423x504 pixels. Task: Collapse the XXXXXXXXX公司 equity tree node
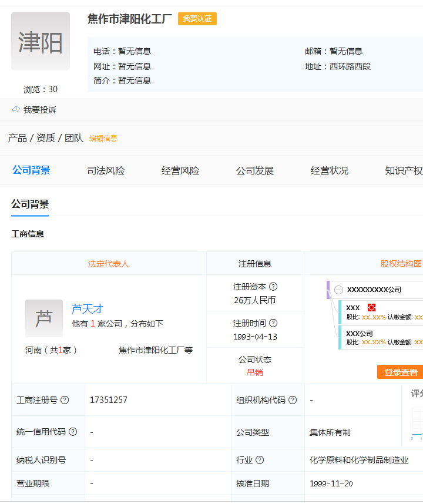(x=338, y=290)
